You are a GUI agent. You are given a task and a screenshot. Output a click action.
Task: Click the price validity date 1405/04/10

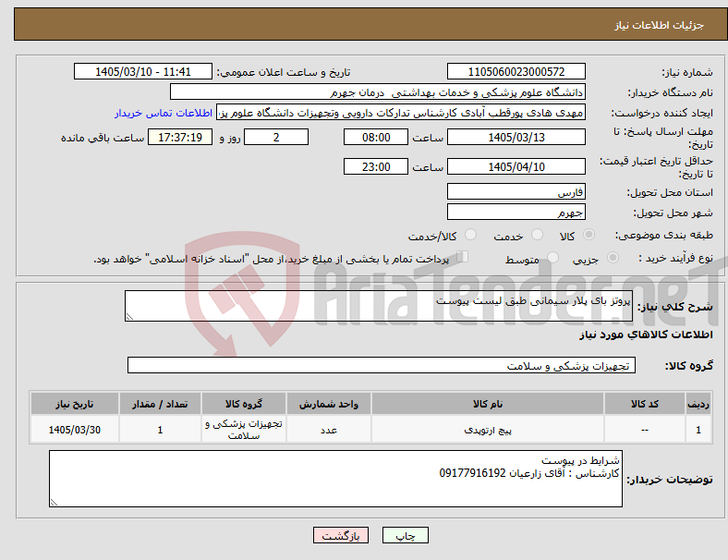click(x=516, y=166)
